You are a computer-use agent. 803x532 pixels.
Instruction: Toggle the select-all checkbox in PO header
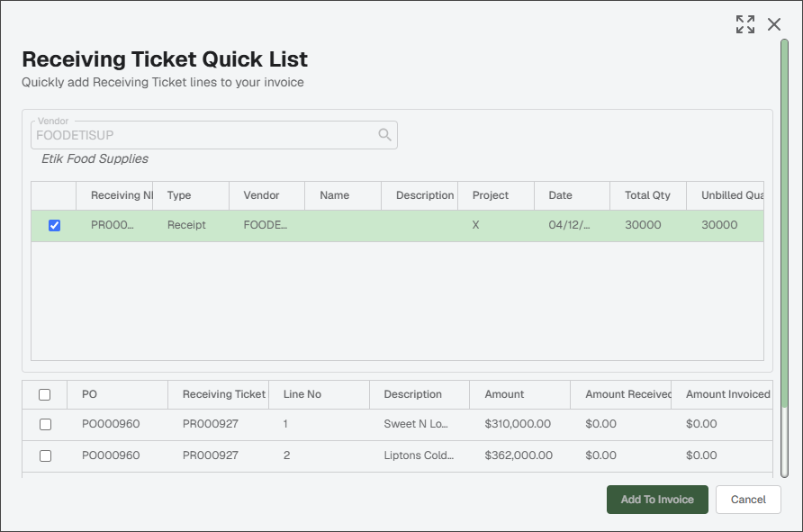coord(44,394)
